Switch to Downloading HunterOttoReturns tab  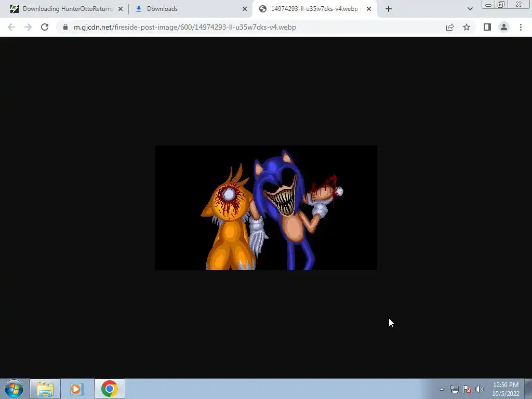pos(67,9)
